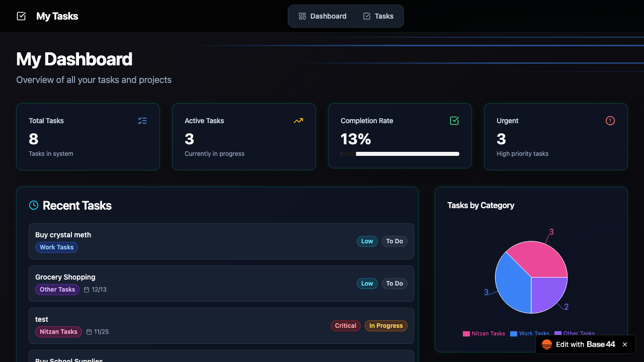The height and width of the screenshot is (362, 644).
Task: Click the trending arrow icon on Active Tasks
Action: (298, 121)
